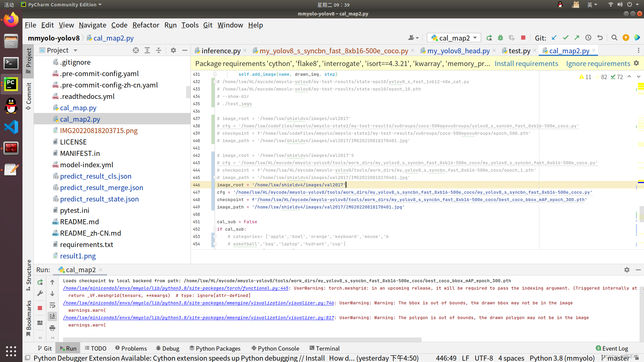Toggle scroll-to-end in the Run console
This screenshot has height=362, width=644.
click(53, 316)
